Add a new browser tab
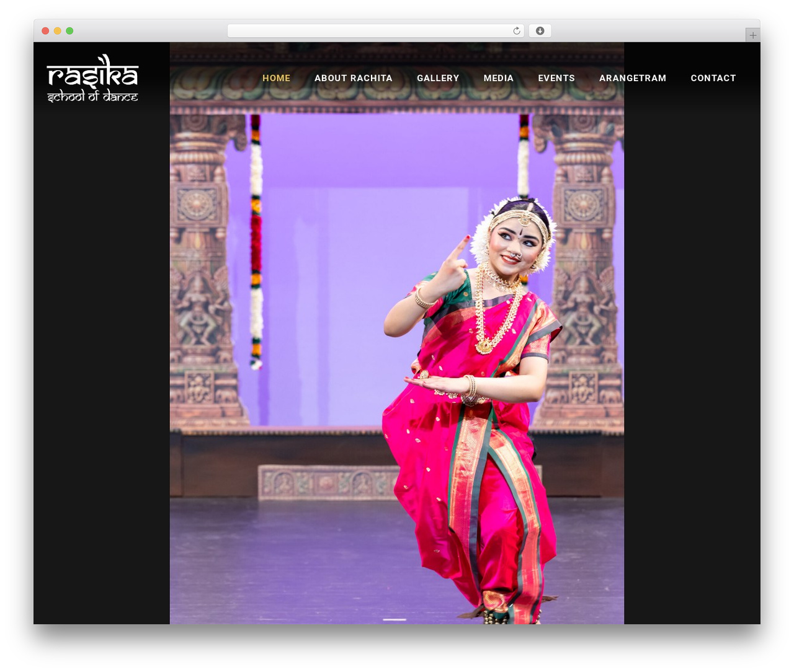The width and height of the screenshot is (794, 672). (752, 35)
